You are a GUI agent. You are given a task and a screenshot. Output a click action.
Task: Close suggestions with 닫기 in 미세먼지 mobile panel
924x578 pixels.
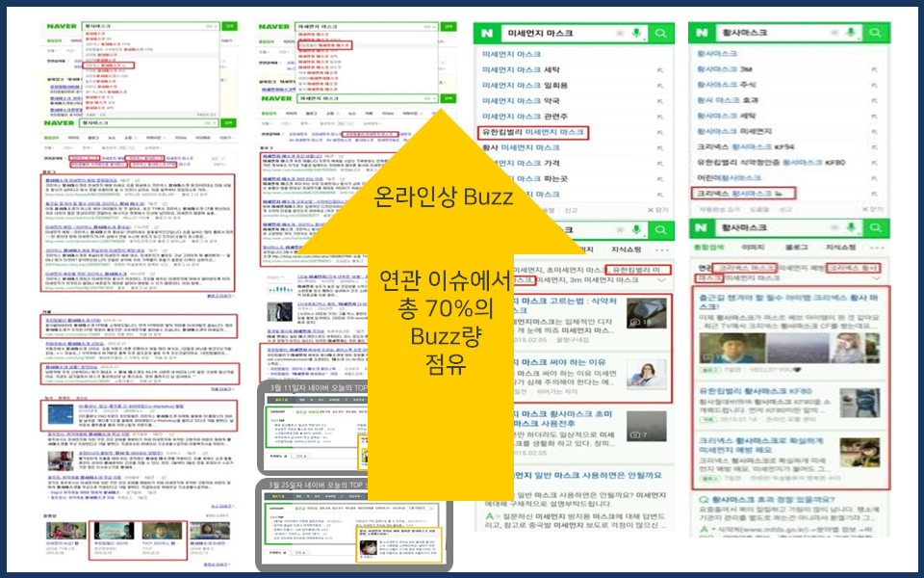657,210
